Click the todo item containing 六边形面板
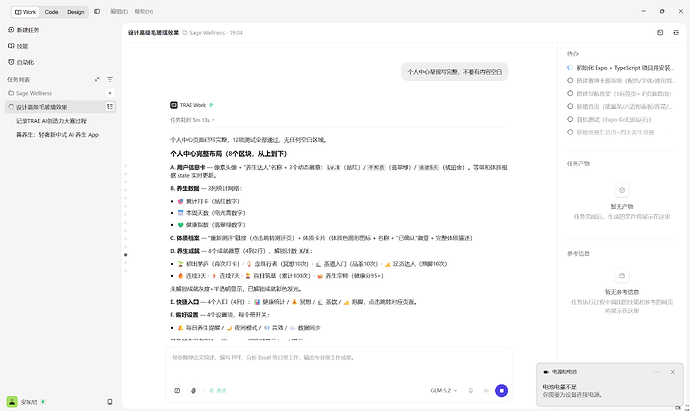This screenshot has height=411, width=690. pyautogui.click(x=620, y=106)
